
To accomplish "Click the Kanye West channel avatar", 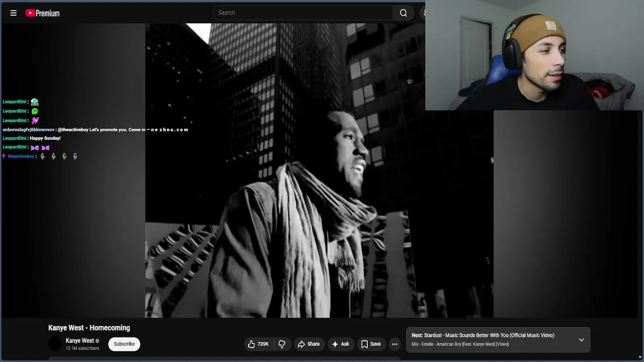I will click(55, 344).
